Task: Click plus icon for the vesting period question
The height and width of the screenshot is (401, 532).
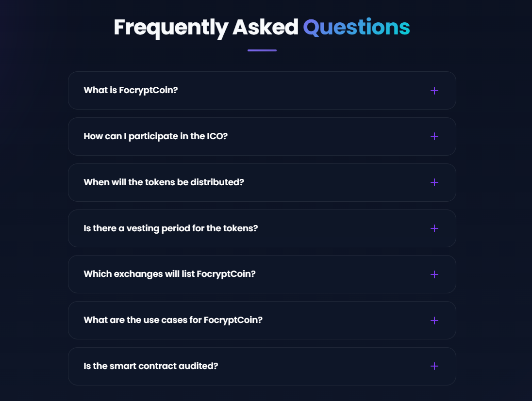Action: 434,228
